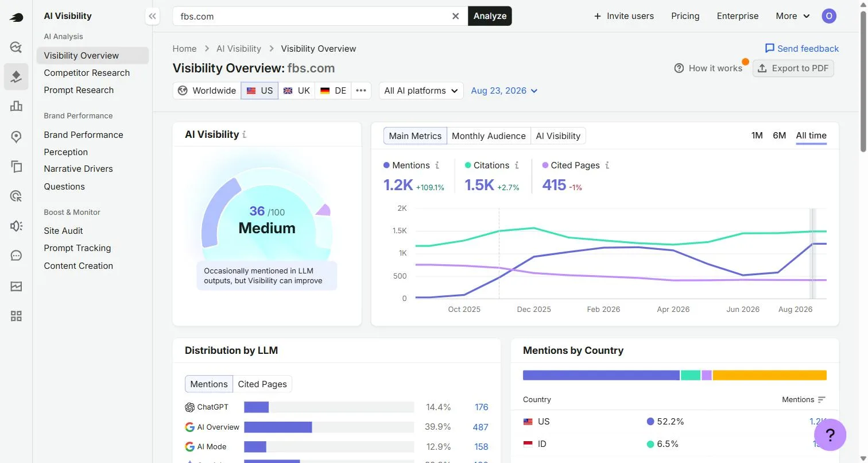This screenshot has height=463, width=868.
Task: Go to Home breadcrumb
Action: (x=184, y=49)
